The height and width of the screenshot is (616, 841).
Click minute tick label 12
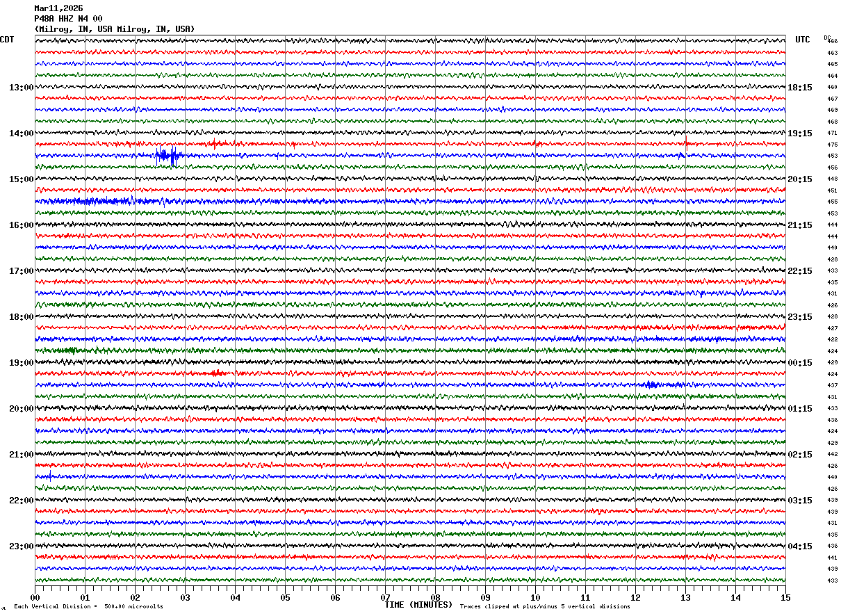click(x=635, y=597)
